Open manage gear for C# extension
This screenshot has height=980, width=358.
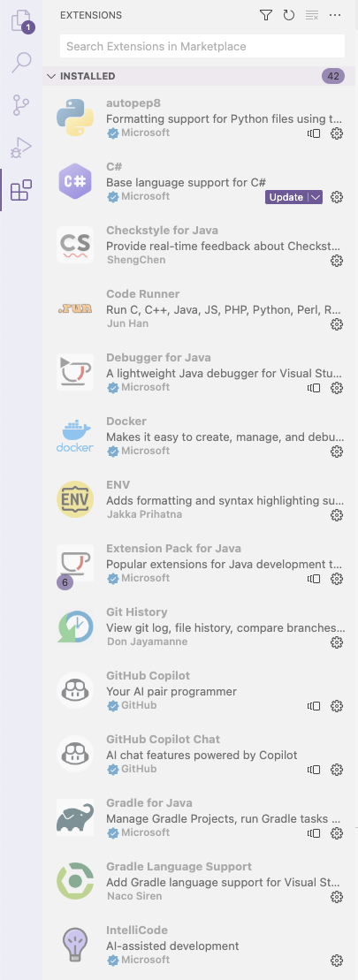pyautogui.click(x=337, y=197)
